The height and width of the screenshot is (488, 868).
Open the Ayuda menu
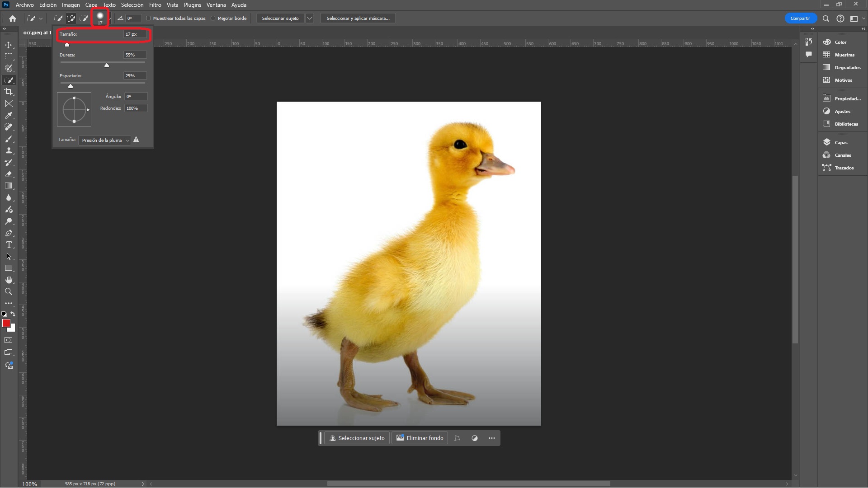239,5
